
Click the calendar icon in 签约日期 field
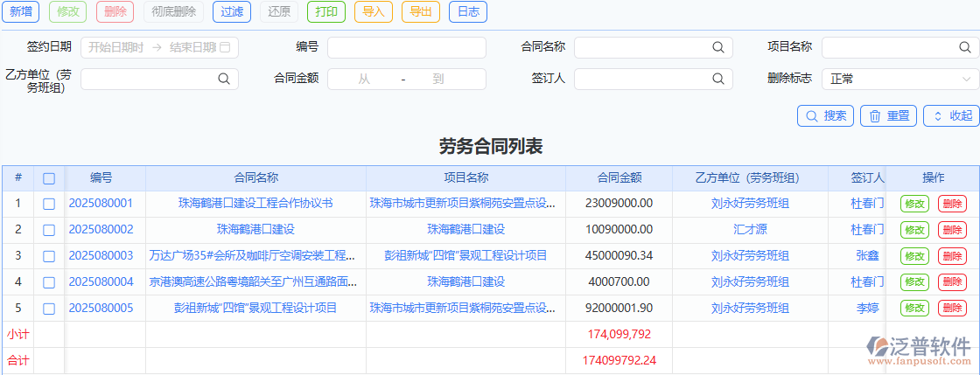226,47
